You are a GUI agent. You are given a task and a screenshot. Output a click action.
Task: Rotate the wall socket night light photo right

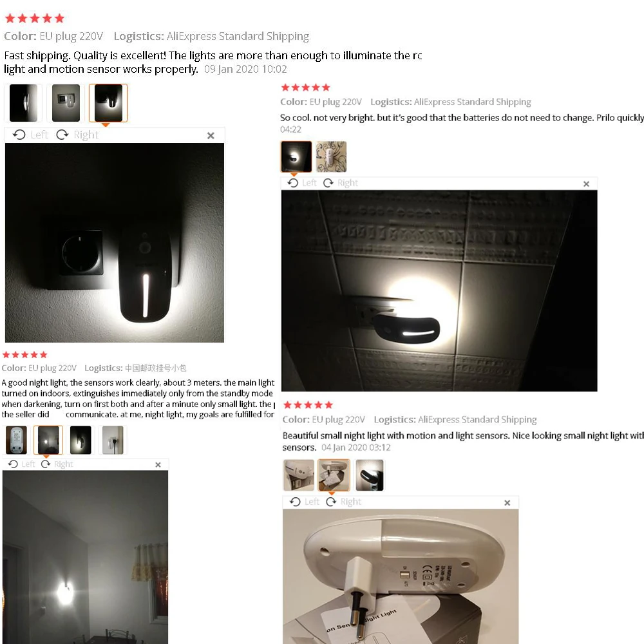78,135
